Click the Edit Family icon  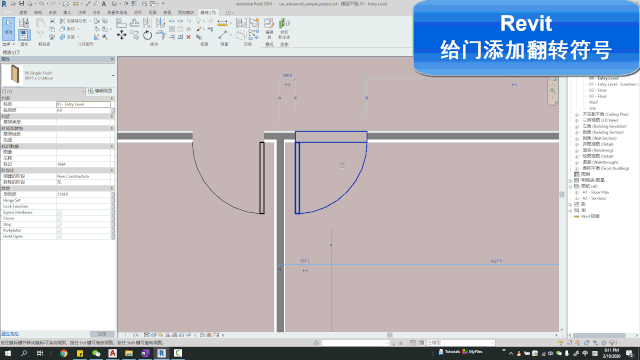pos(269,27)
